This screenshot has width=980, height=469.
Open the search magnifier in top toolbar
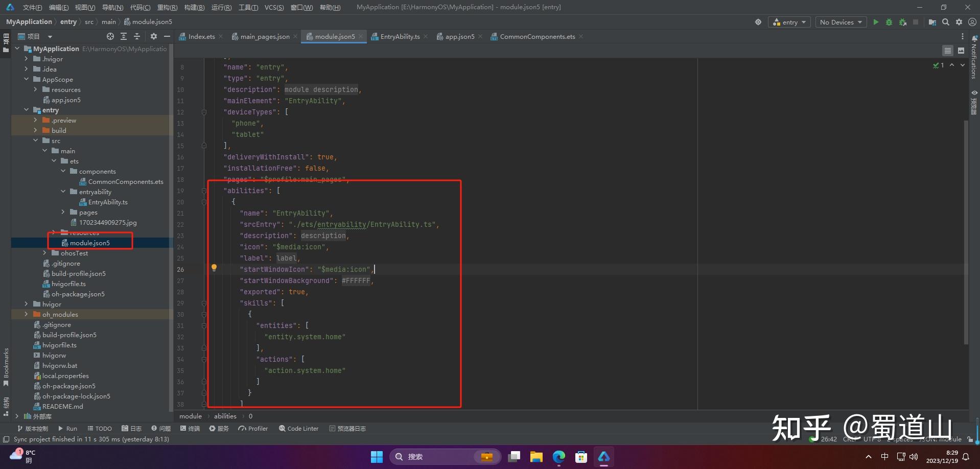946,22
